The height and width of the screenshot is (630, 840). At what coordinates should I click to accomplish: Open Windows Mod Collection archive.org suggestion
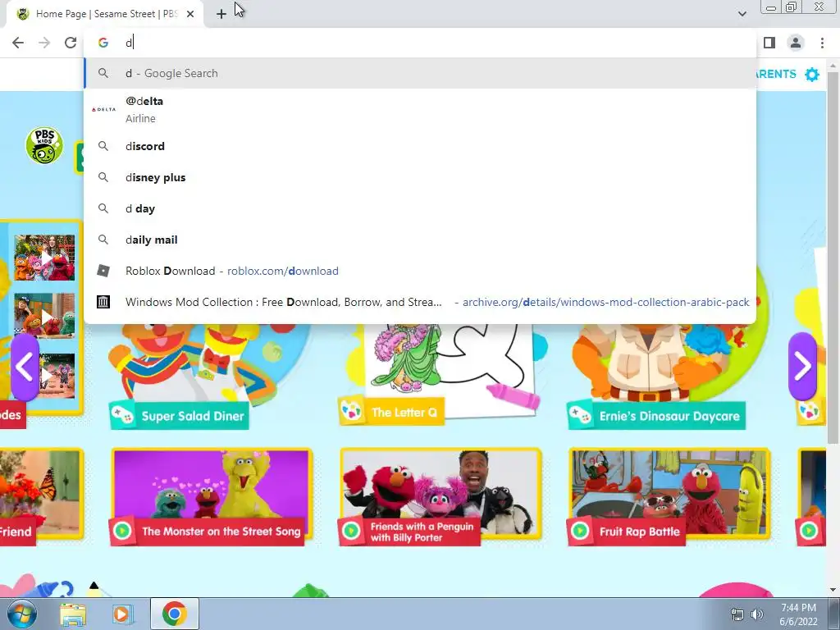pyautogui.click(x=420, y=302)
